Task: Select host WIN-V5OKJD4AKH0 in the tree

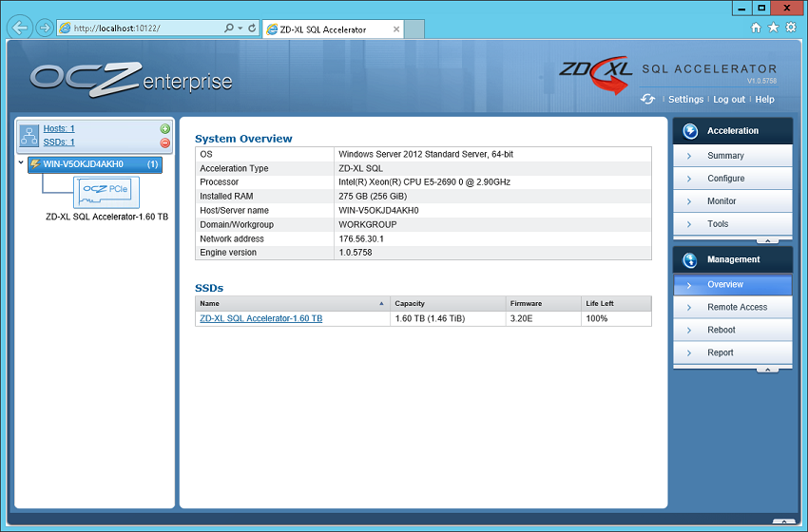Action: pyautogui.click(x=95, y=164)
